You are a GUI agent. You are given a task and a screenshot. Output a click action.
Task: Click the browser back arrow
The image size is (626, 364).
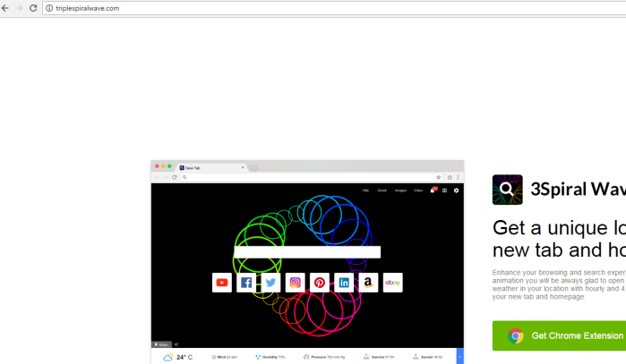[5, 8]
